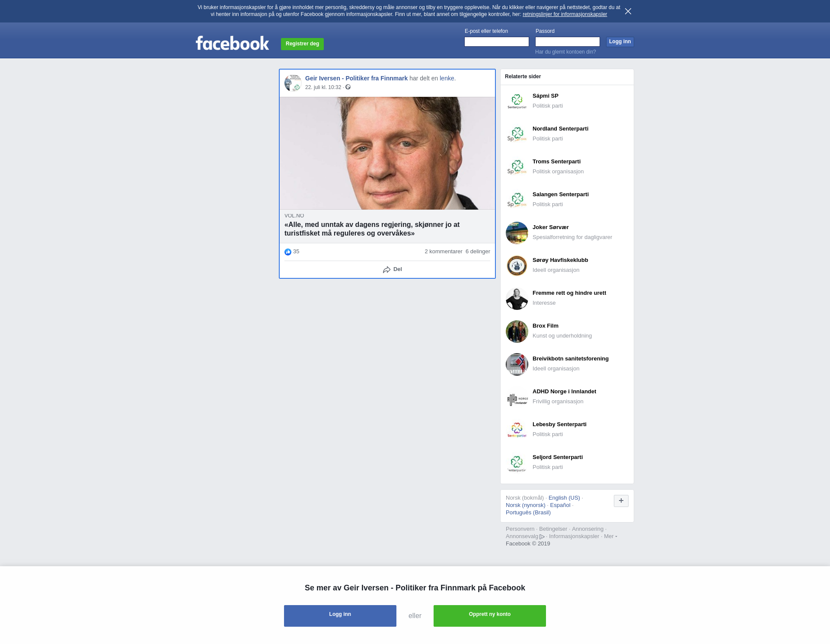Open Lebesby Senterparti page name
The image size is (830, 644).
pos(559,424)
